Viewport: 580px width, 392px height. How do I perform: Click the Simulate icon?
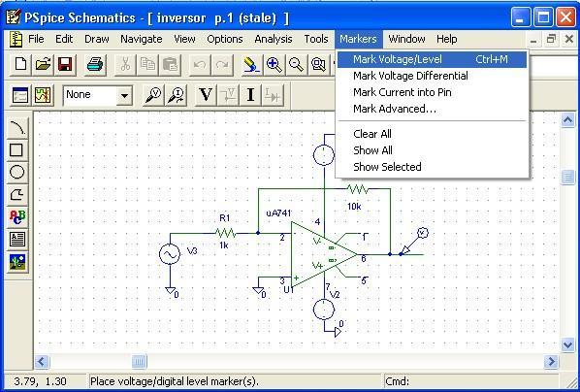tap(43, 95)
